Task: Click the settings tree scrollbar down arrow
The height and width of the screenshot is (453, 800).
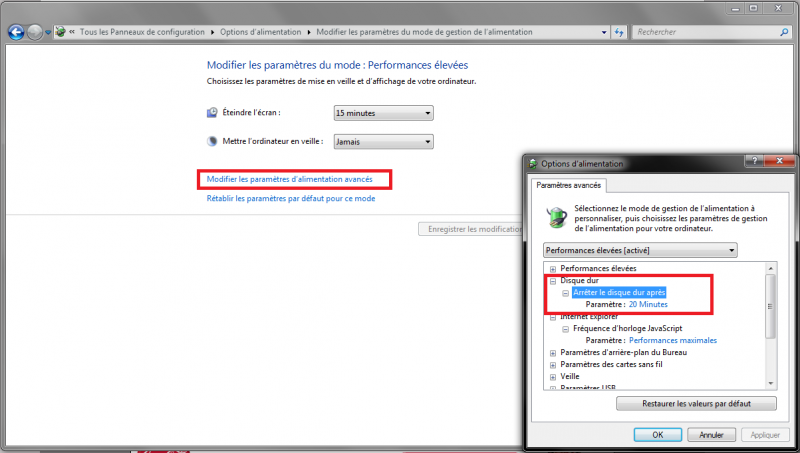Action: coord(770,384)
